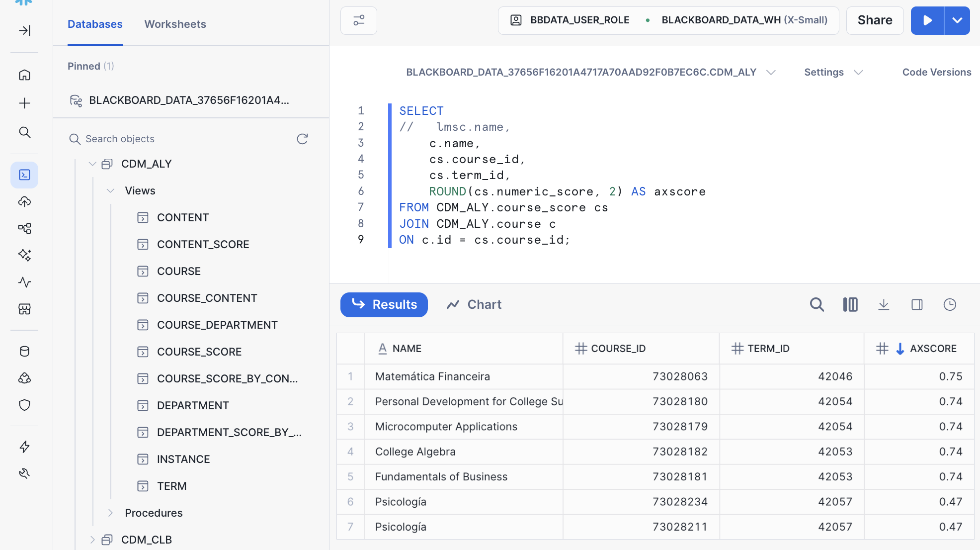Image resolution: width=980 pixels, height=550 pixels.
Task: Click the Run query play button
Action: [x=927, y=20]
